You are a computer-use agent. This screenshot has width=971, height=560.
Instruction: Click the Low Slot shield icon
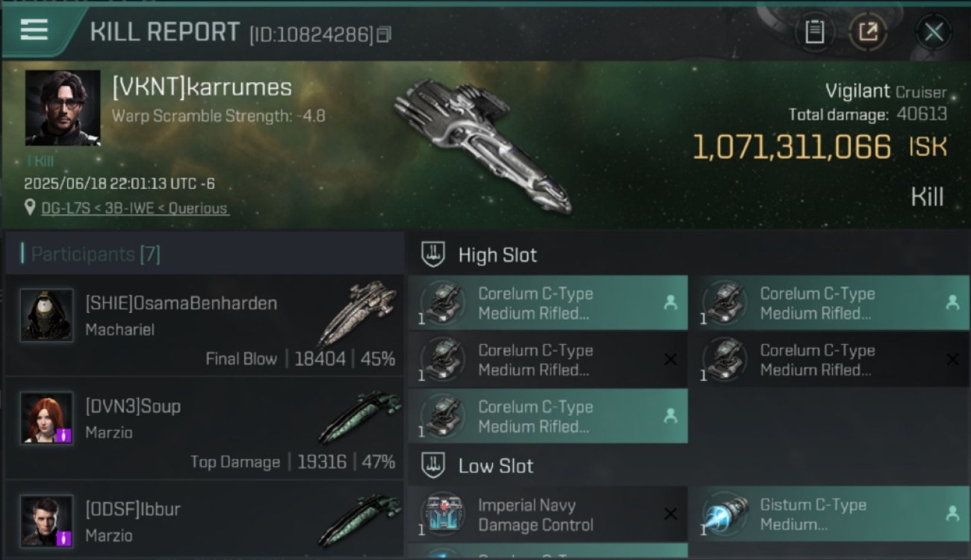tap(433, 466)
